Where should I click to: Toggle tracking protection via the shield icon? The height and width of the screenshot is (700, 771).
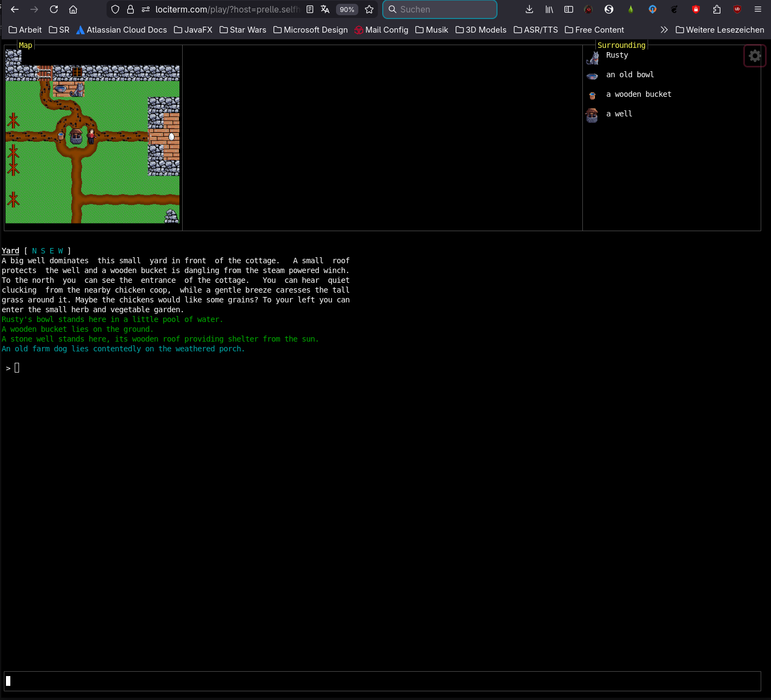point(115,9)
